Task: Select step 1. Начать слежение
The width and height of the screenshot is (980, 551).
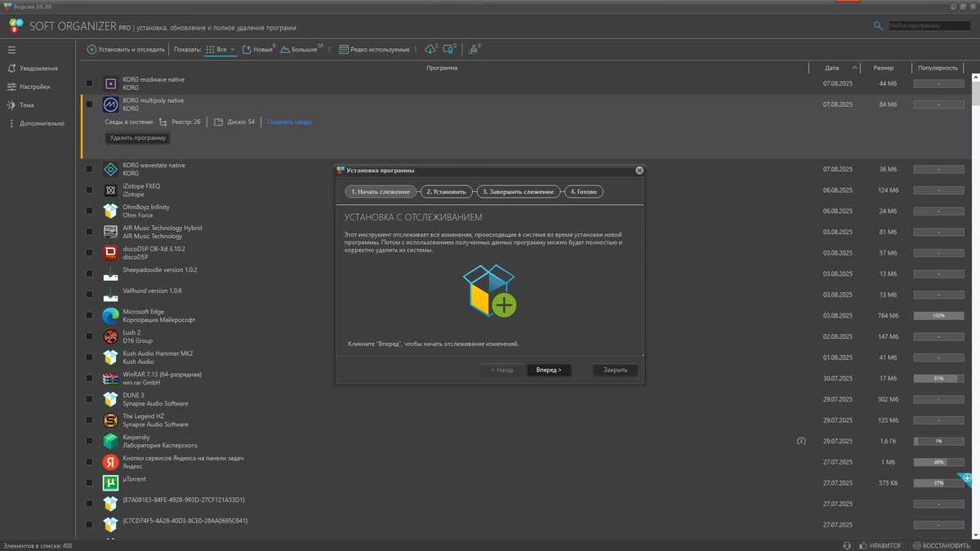Action: click(381, 192)
